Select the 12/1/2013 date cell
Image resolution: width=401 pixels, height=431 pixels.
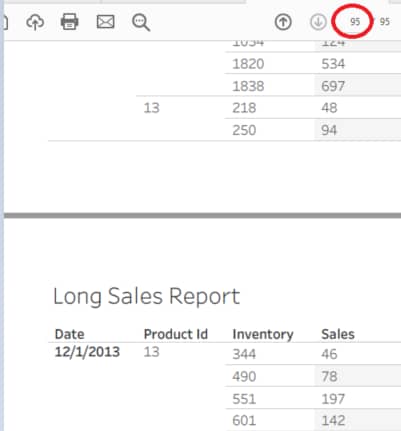click(87, 352)
